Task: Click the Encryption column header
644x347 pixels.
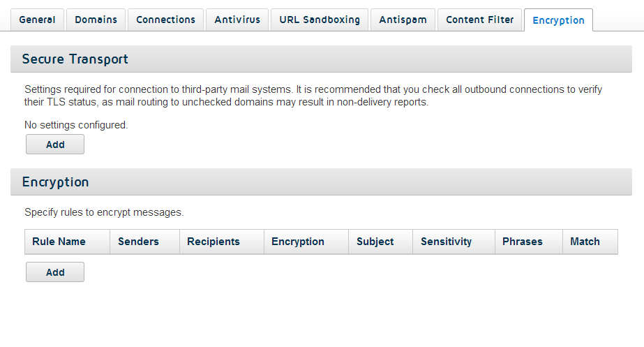Action: click(306, 242)
